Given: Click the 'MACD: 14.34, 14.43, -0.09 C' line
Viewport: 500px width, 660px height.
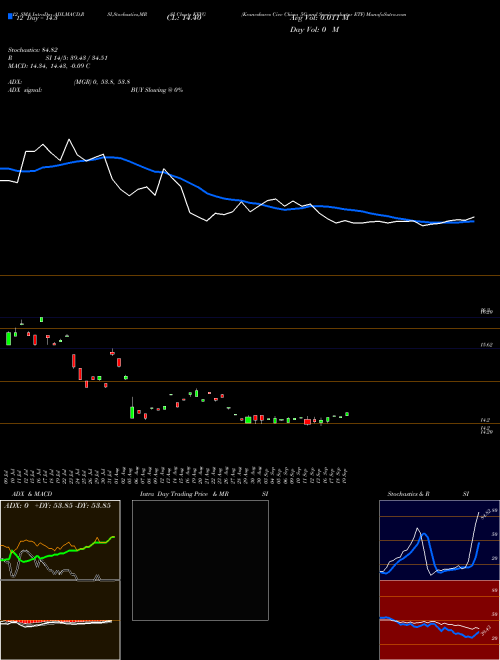Looking at the screenshot, I should [x=49, y=66].
